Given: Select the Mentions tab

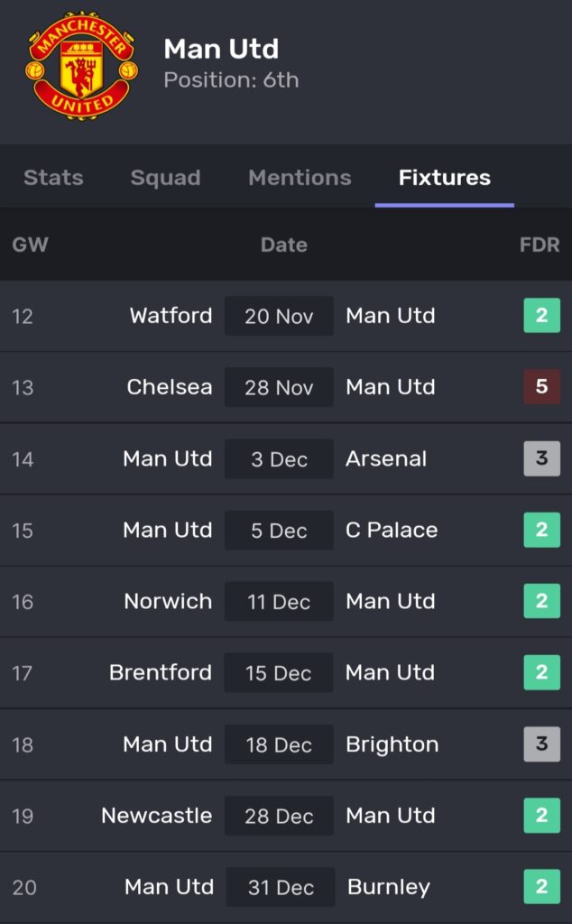Looking at the screenshot, I should [x=300, y=178].
